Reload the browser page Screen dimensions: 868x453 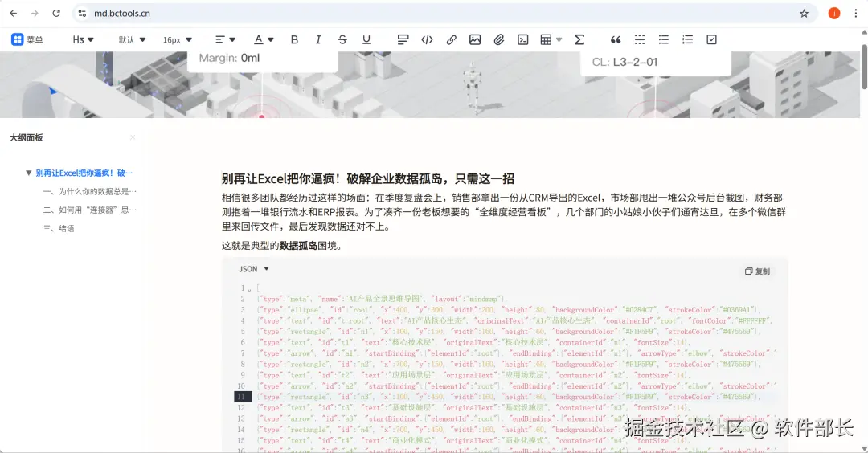56,14
